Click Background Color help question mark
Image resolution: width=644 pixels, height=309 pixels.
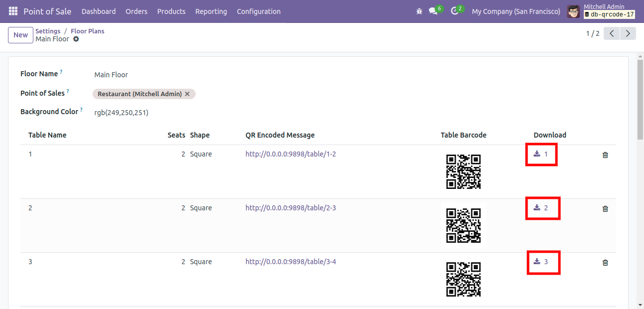coord(81,110)
